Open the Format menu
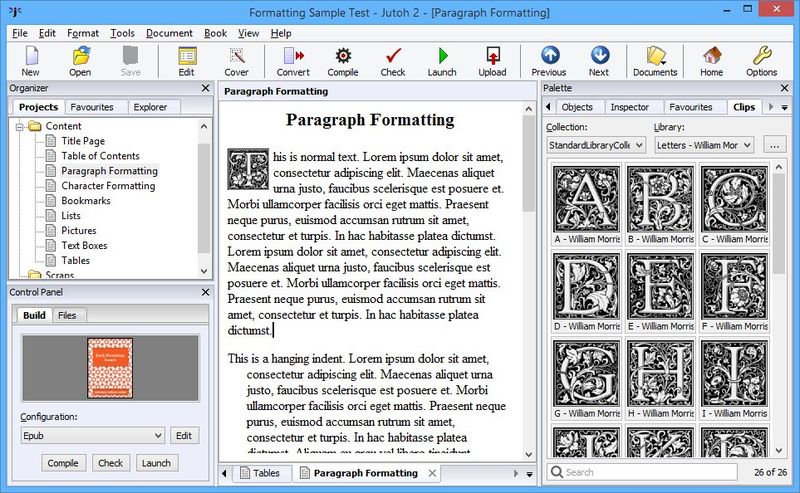 click(83, 33)
